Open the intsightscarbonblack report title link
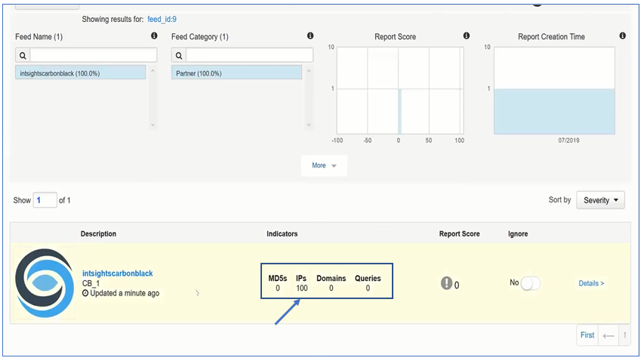The height and width of the screenshot is (361, 644). 117,273
